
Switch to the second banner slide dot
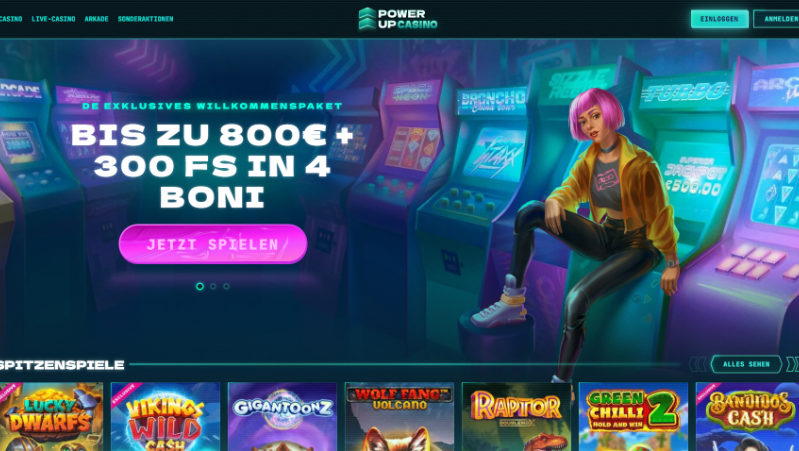[x=213, y=286]
